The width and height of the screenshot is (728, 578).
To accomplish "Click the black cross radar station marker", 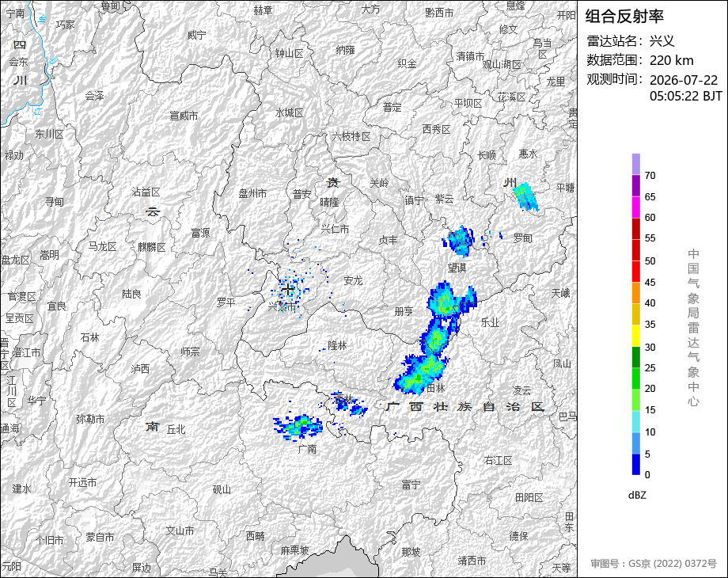I will [288, 290].
